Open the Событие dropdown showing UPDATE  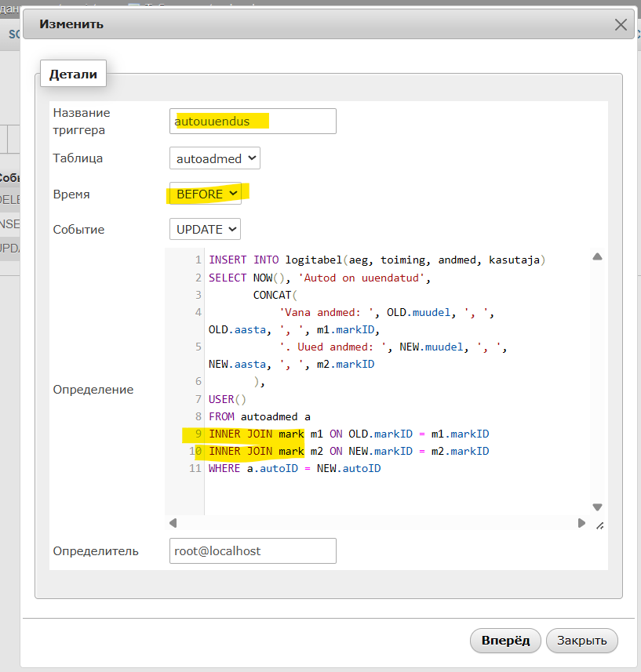coord(205,229)
